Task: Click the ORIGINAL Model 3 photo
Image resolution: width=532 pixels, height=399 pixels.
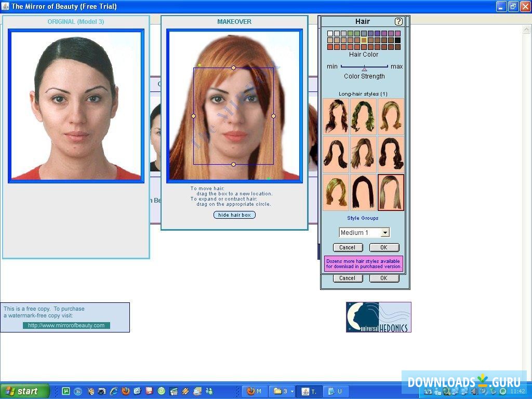Action: [x=76, y=106]
